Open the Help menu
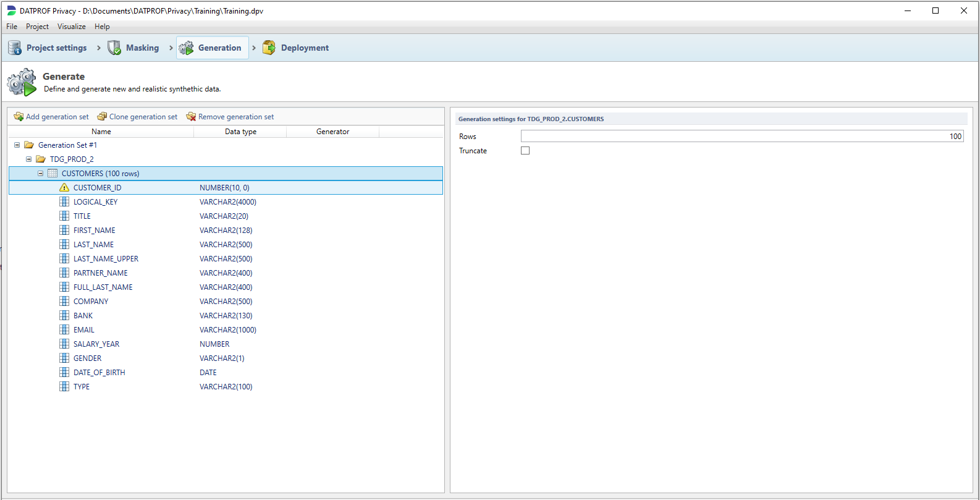Screen dimensions: 980x500 tap(102, 27)
